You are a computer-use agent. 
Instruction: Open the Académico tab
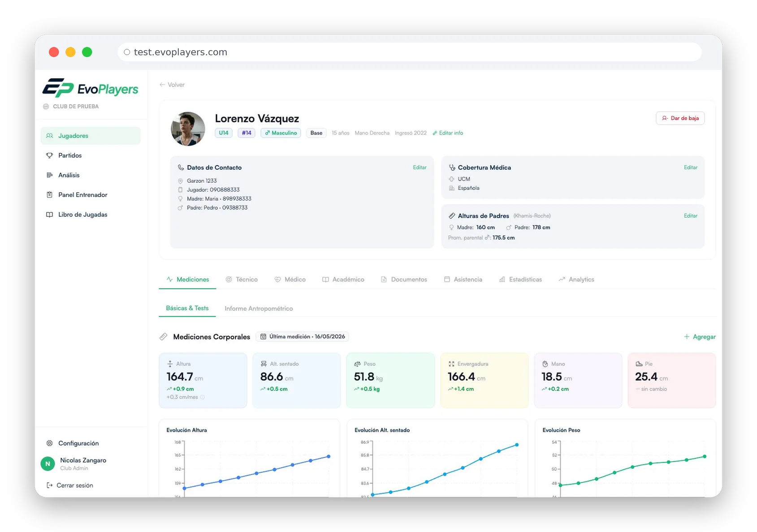(x=343, y=279)
